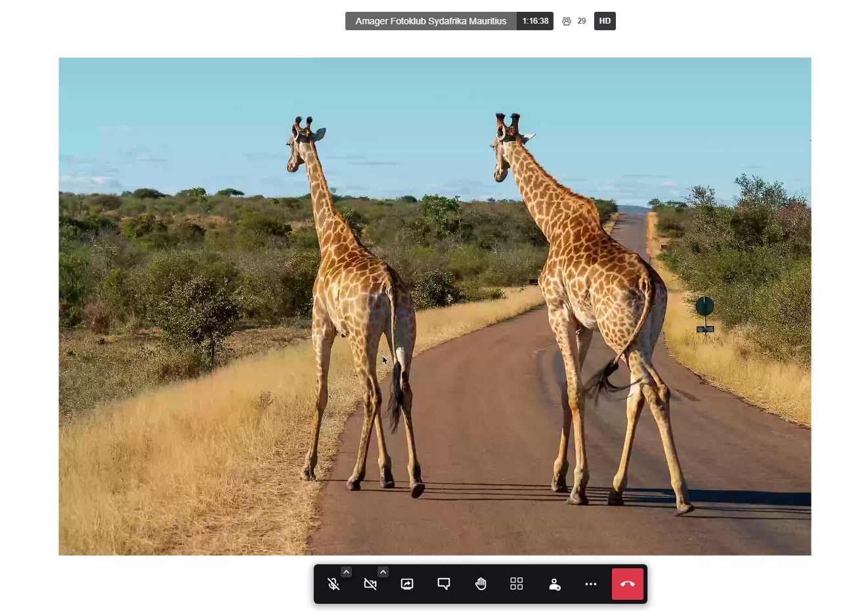Click the 1:16:38 meeting timer
The image size is (868, 611).
(x=535, y=21)
